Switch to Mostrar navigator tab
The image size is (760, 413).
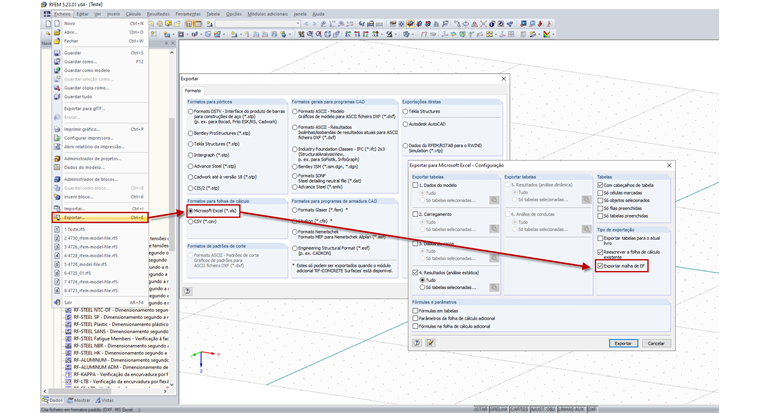(79, 400)
